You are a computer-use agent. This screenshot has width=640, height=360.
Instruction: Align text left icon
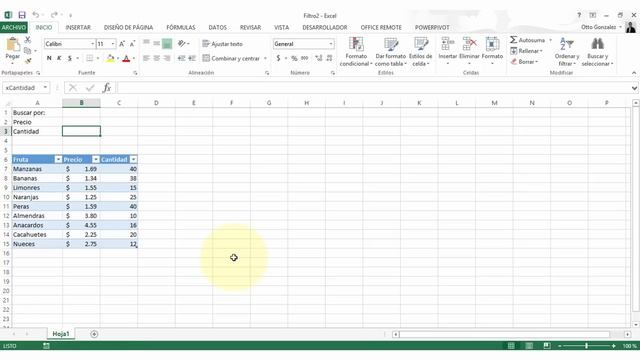[x=146, y=58]
